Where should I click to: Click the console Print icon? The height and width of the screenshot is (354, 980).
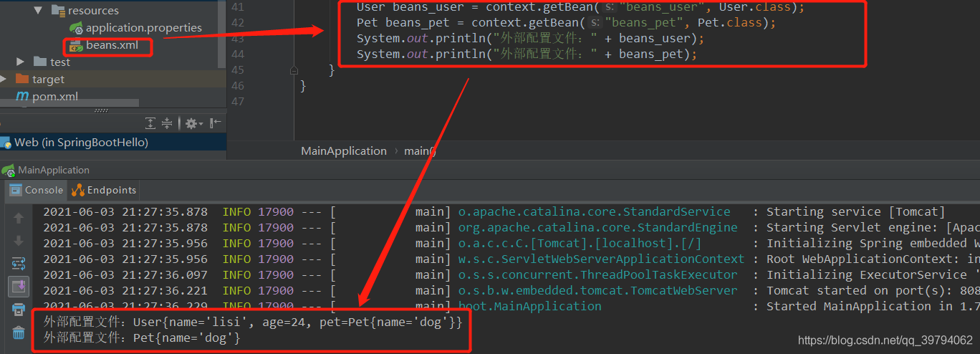coord(19,310)
